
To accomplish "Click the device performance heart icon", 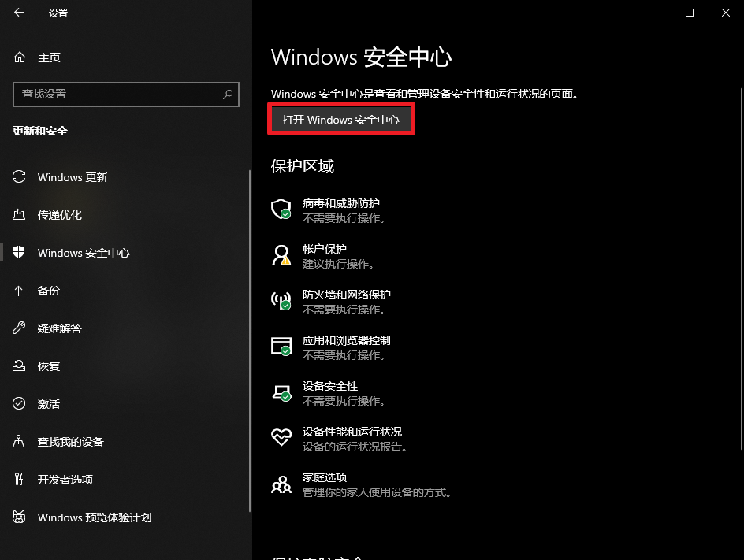I will [x=281, y=438].
